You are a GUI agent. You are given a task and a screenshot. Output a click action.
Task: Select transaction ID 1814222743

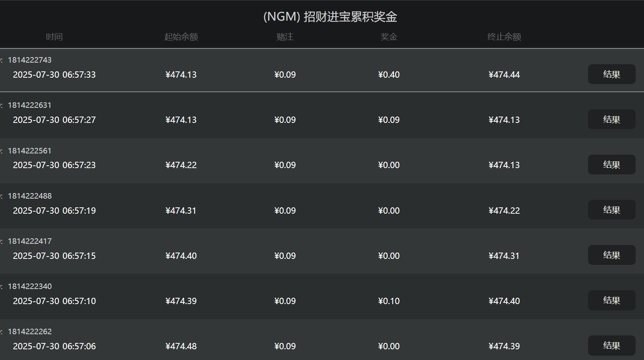tap(30, 60)
